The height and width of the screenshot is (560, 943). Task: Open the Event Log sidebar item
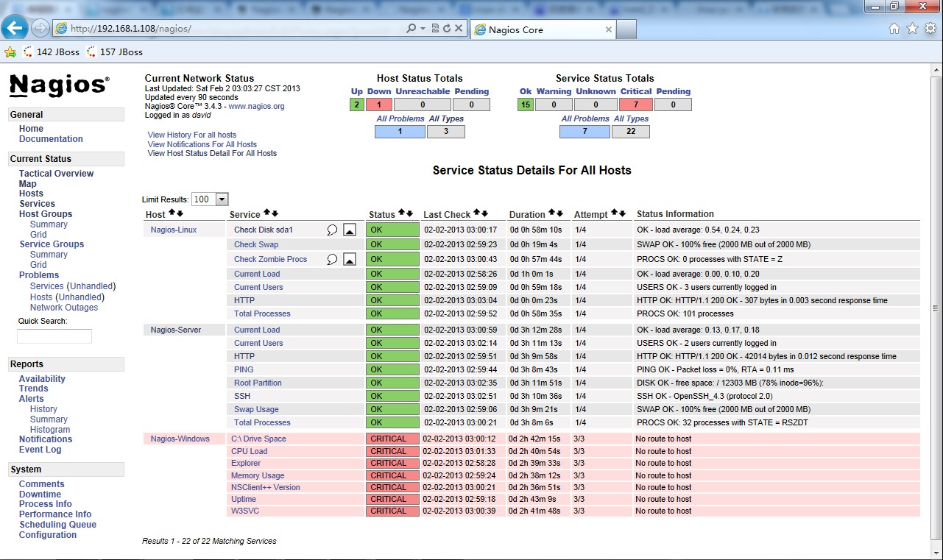coord(40,450)
